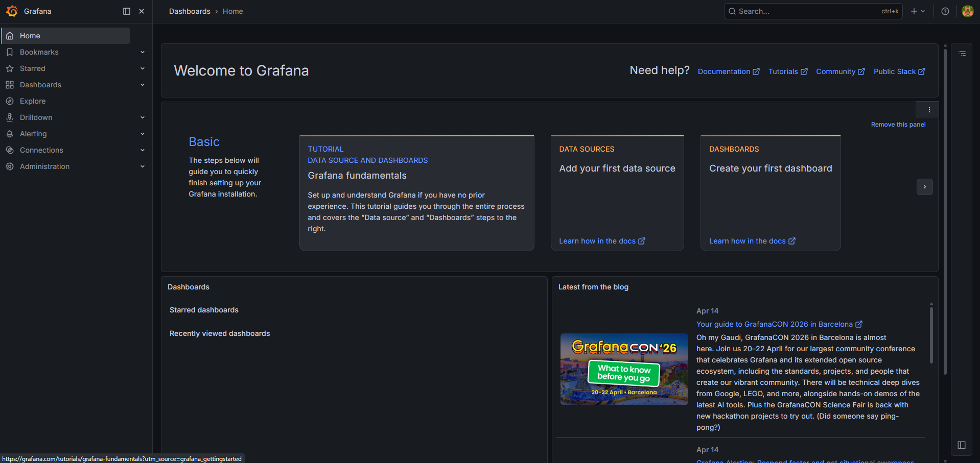Click the Grafana logo

(x=12, y=11)
